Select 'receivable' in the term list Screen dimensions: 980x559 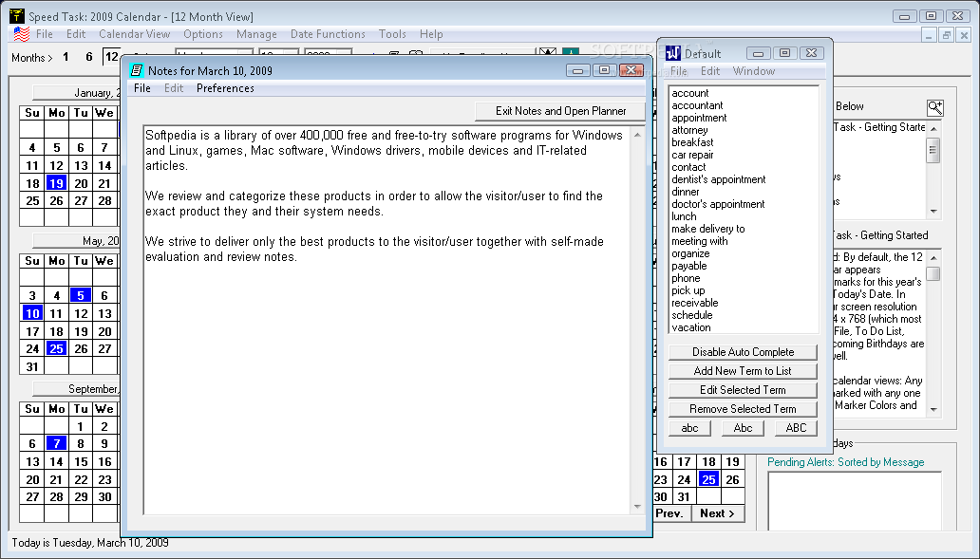694,303
